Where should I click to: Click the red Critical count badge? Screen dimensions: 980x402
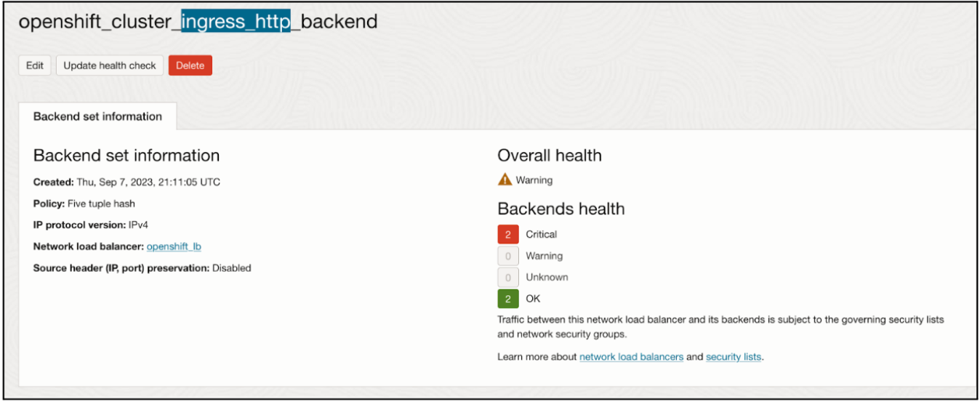click(x=508, y=234)
